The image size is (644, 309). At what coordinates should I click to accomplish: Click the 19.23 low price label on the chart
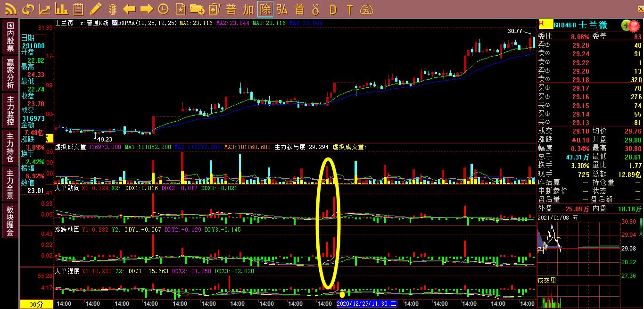[105, 139]
